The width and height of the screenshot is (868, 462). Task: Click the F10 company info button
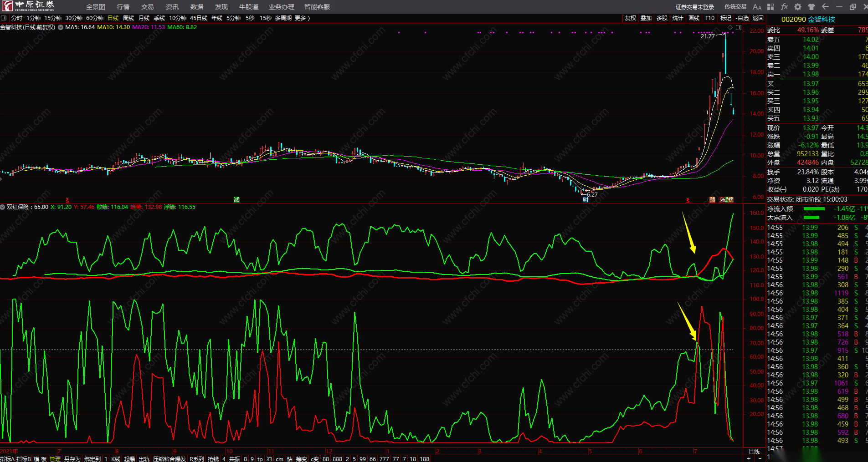coord(710,18)
